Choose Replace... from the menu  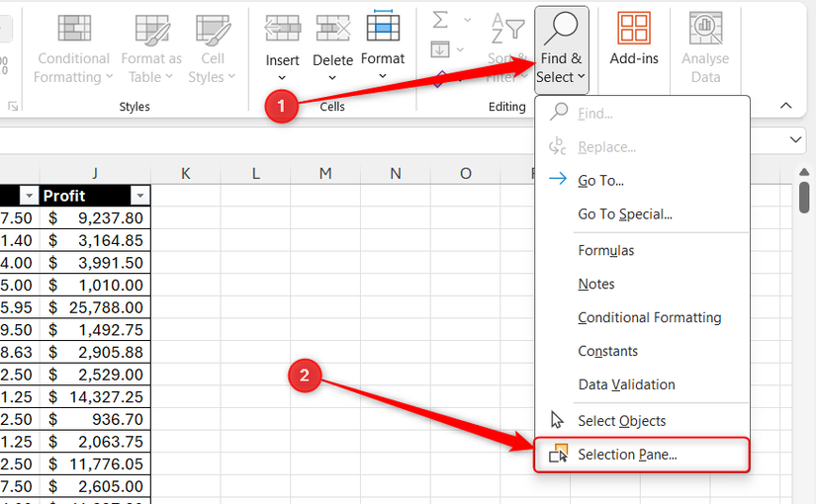click(x=642, y=147)
